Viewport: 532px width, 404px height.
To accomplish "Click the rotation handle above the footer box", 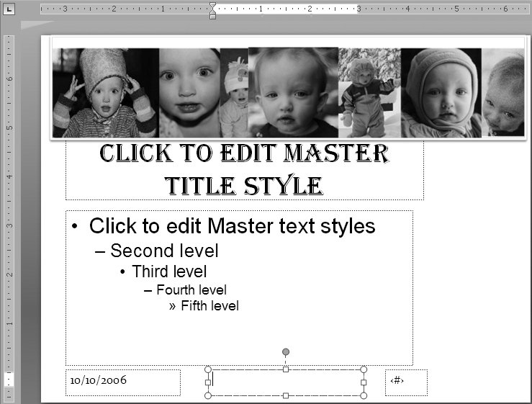I will click(x=286, y=352).
